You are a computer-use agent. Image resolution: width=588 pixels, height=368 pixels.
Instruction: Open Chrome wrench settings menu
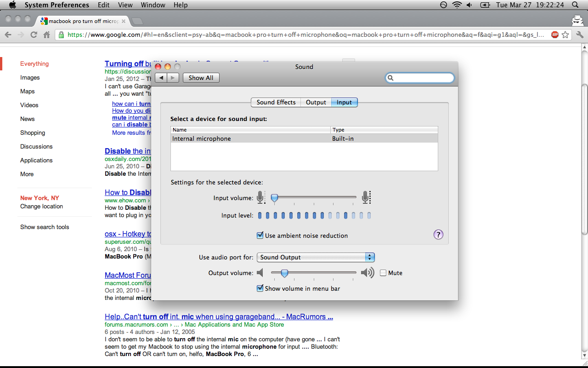click(x=580, y=34)
